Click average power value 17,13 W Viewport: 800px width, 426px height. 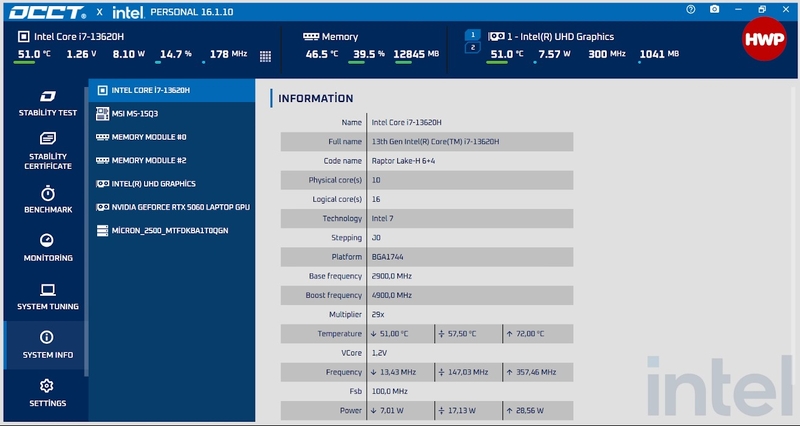click(x=462, y=411)
